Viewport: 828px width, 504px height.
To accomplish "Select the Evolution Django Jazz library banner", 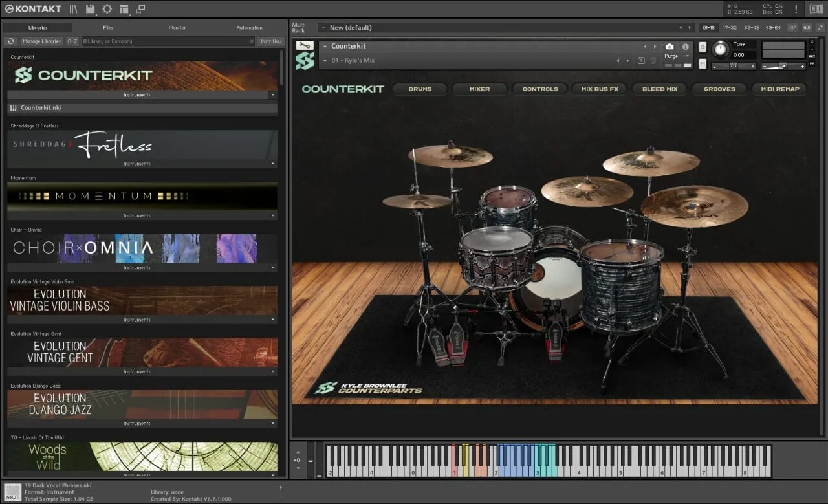I will coord(142,404).
